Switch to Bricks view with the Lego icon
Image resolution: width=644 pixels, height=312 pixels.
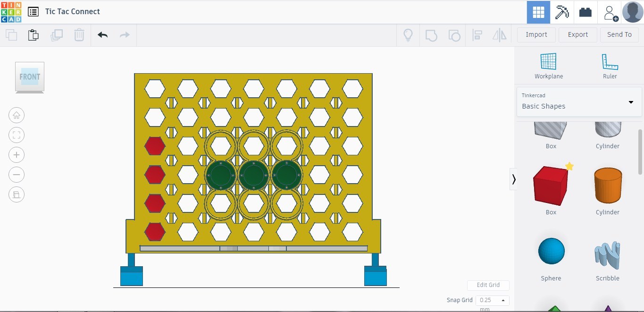585,12
